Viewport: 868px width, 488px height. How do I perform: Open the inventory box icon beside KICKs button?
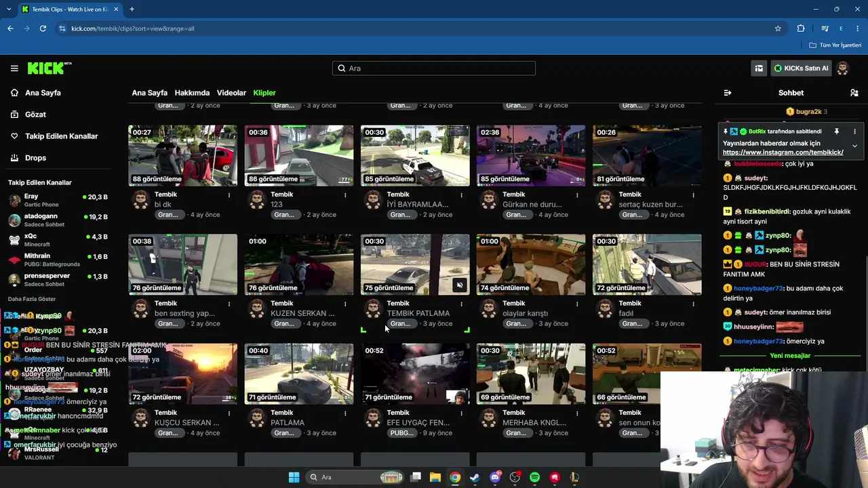pos(759,68)
